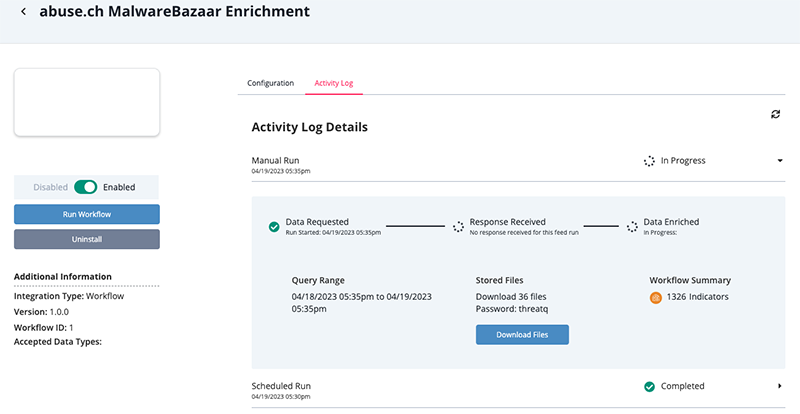Click the orange Indicators icon in Workflow Summary
The height and width of the screenshot is (414, 800).
656,297
